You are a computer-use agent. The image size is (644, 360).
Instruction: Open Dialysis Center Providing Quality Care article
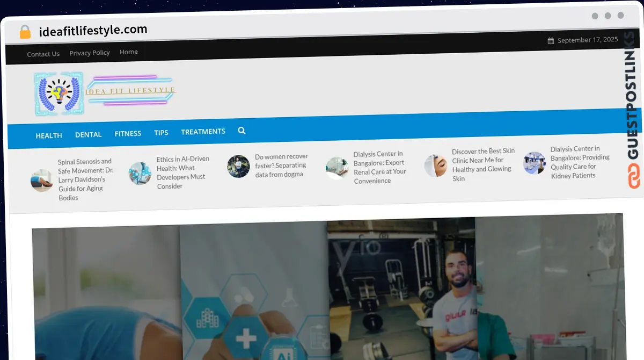pos(580,162)
